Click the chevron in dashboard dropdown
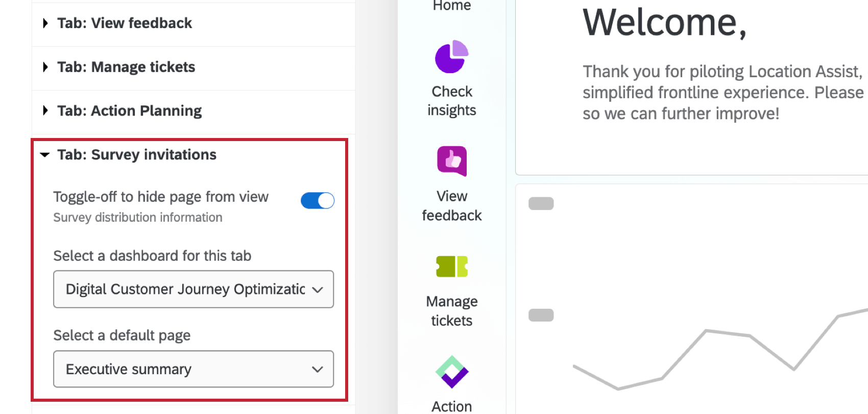868x414 pixels. [x=318, y=290]
